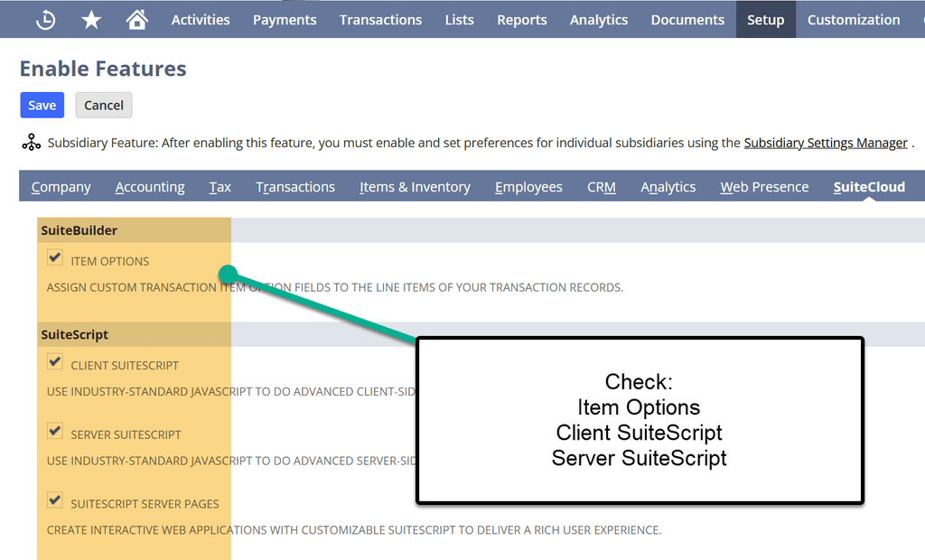Click the Cancel button
Screen dimensions: 925x560
tap(104, 105)
